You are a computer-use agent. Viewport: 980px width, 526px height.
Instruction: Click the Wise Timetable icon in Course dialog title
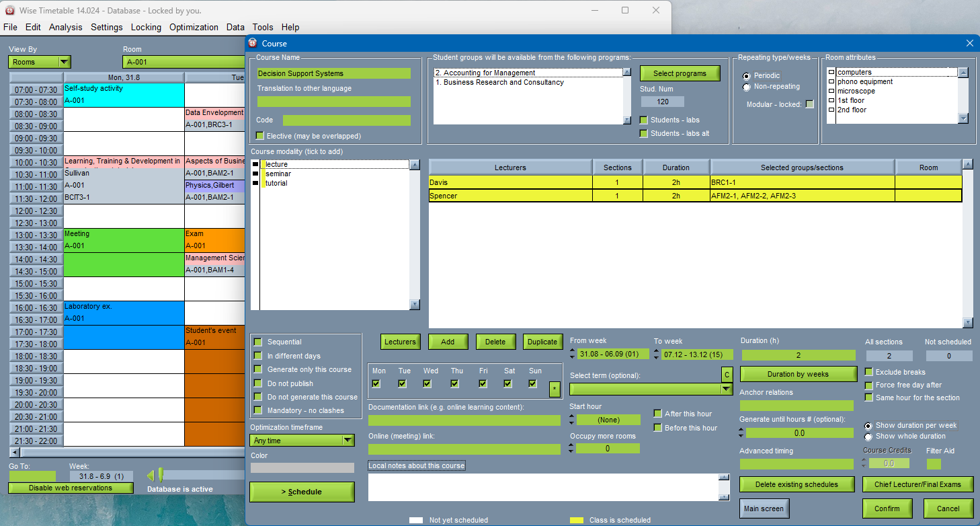tap(253, 43)
